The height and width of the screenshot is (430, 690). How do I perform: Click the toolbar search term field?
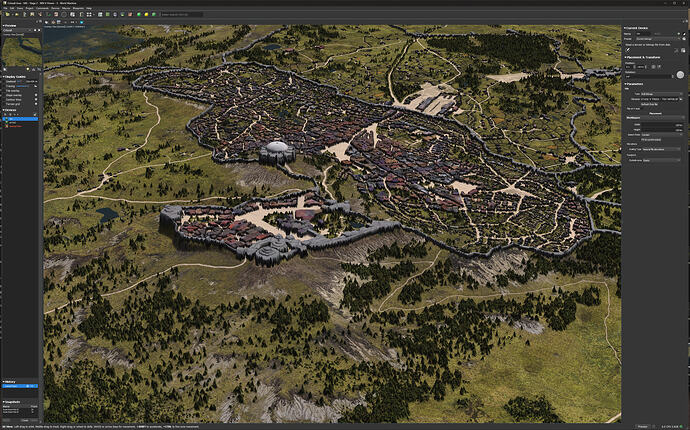point(182,15)
